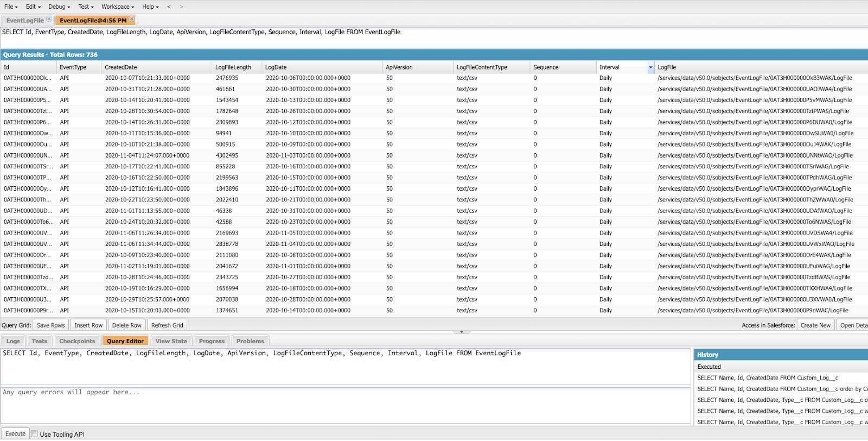The width and height of the screenshot is (868, 441).
Task: Open the Interval column dropdown arrow
Action: pyautogui.click(x=650, y=67)
